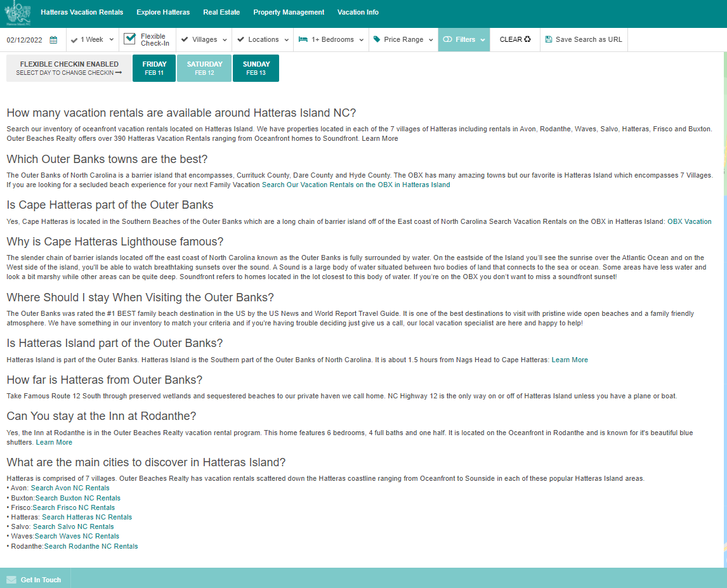Image resolution: width=727 pixels, height=588 pixels.
Task: Open the Search Rodanthe NC Rentals link
Action: 91,546
